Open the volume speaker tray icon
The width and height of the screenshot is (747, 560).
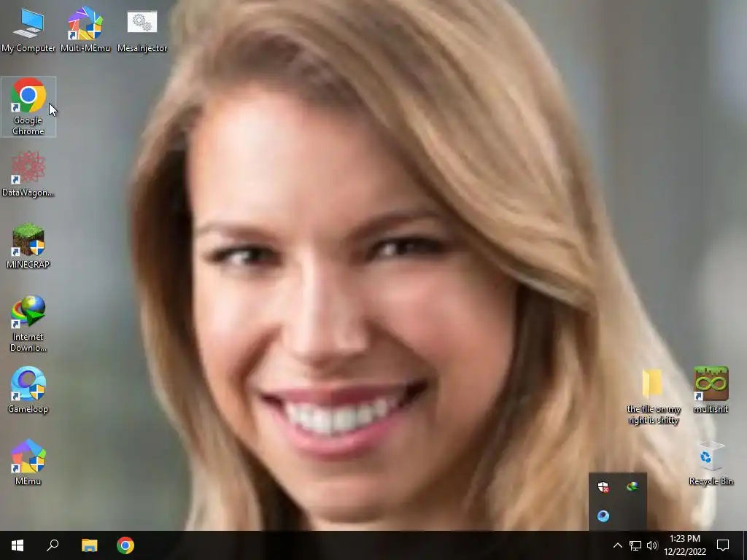[x=652, y=545]
